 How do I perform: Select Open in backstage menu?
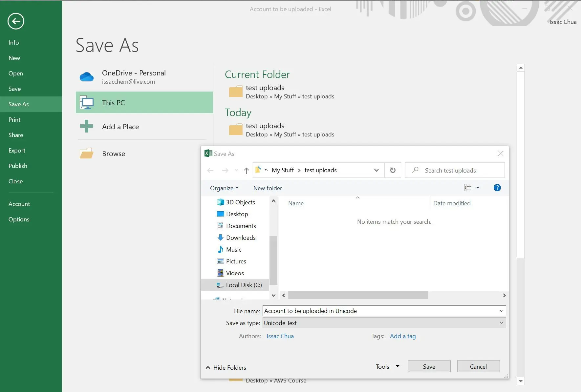16,73
